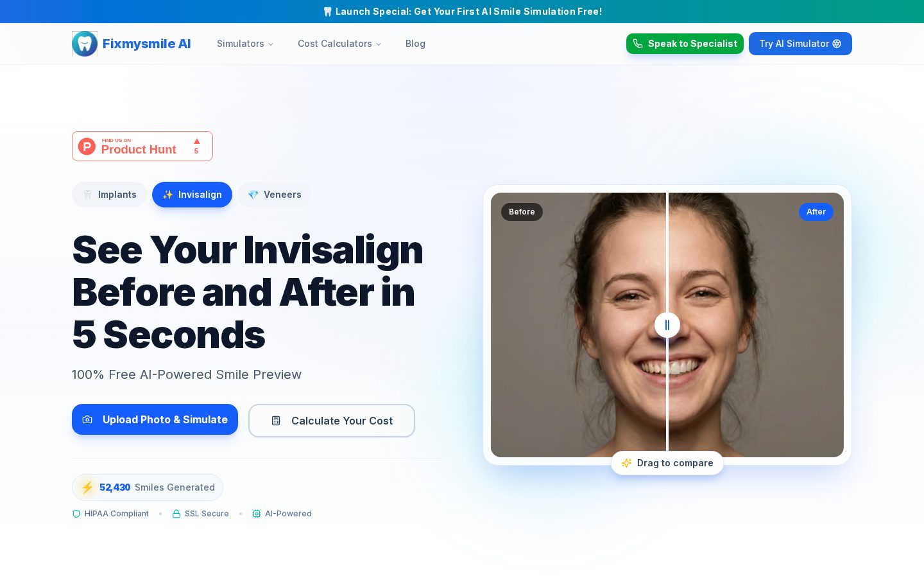This screenshot has width=924, height=578.
Task: Click the 100% Free AI-Powered Smile Preview text
Action: (x=187, y=374)
